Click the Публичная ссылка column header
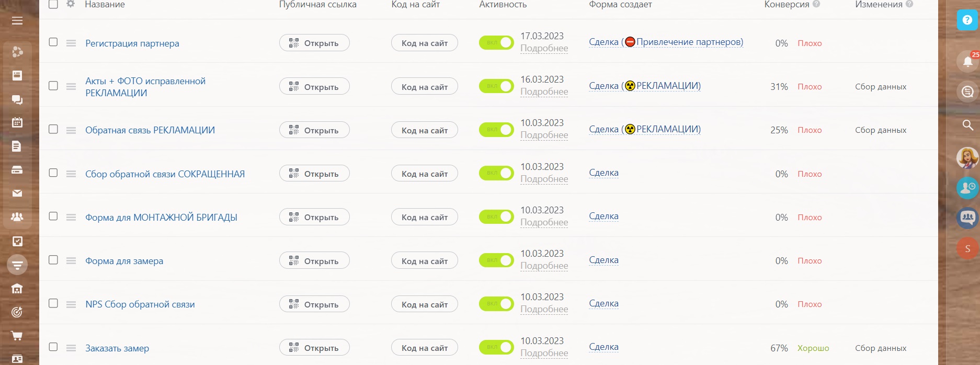This screenshot has height=365, width=980. tap(317, 4)
